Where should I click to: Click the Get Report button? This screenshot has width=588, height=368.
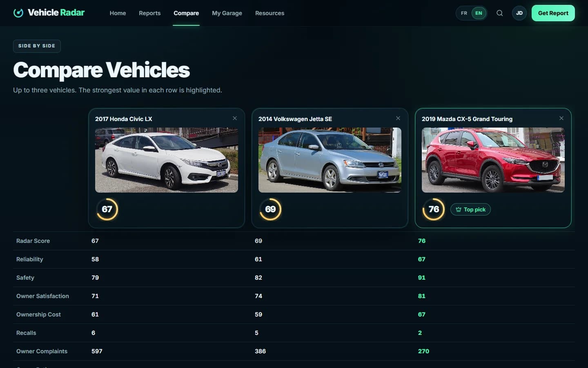click(x=553, y=13)
